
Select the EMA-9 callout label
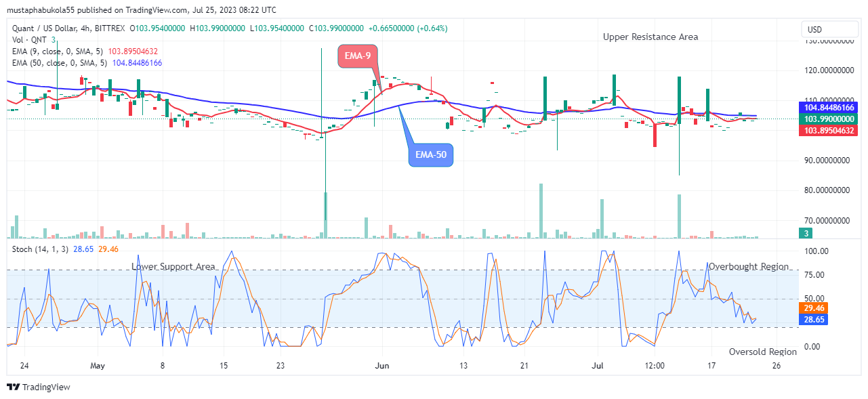[357, 56]
